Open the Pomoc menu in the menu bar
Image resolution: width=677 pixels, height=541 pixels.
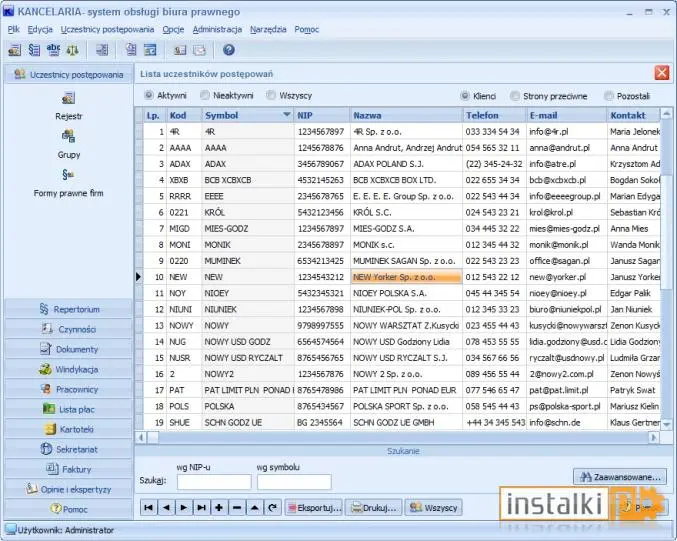(307, 29)
